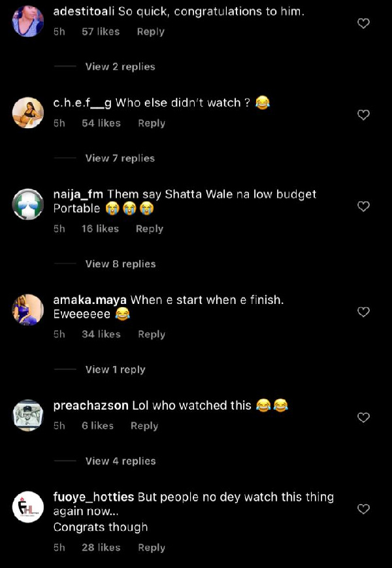Tap the heart icon beside c.h.e.f__g's comment
Viewport: 392px width, 568px height.
364,114
